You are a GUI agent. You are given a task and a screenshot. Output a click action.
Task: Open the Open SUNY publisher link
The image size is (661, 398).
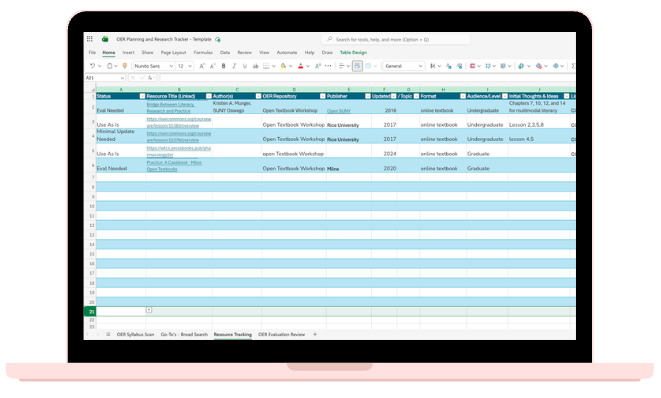[339, 111]
